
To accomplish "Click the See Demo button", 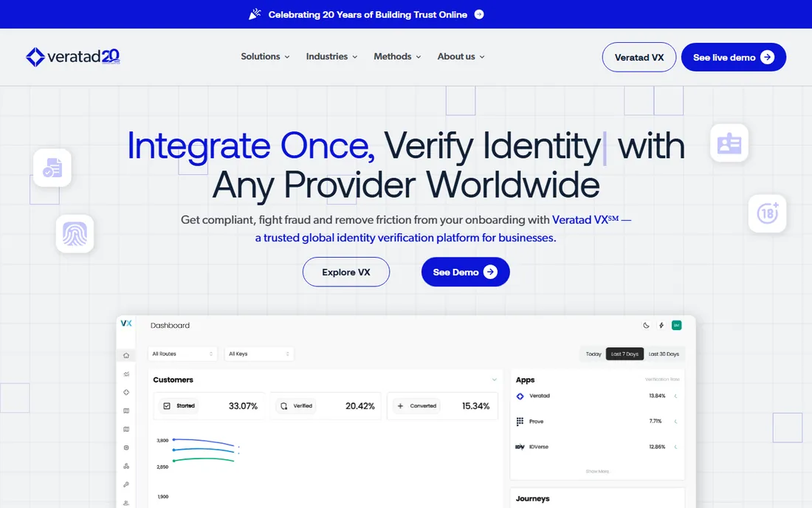I will 466,272.
